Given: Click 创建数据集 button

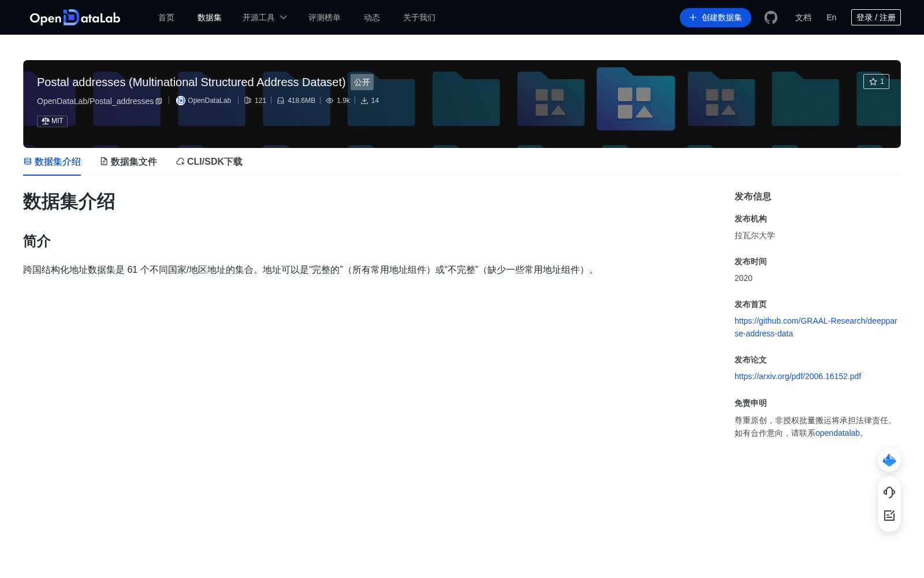Looking at the screenshot, I should [x=716, y=17].
